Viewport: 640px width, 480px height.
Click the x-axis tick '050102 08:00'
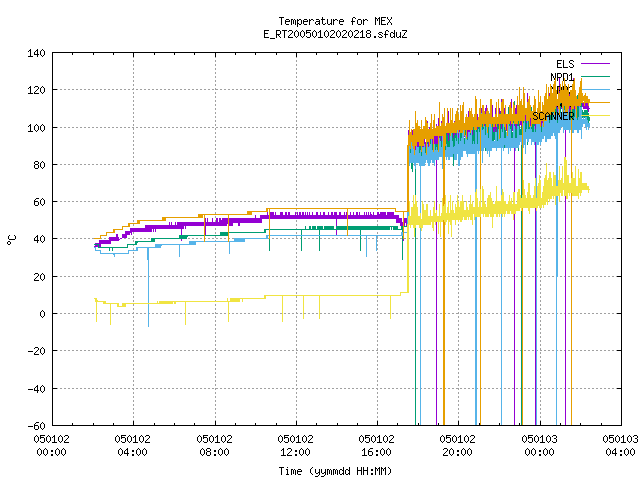point(214,446)
